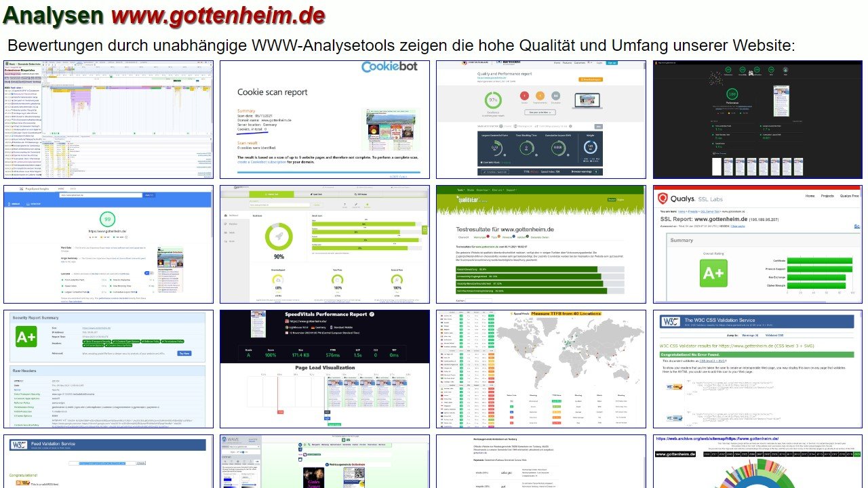
Task: Click the Cookiebot logo
Action: (x=390, y=66)
